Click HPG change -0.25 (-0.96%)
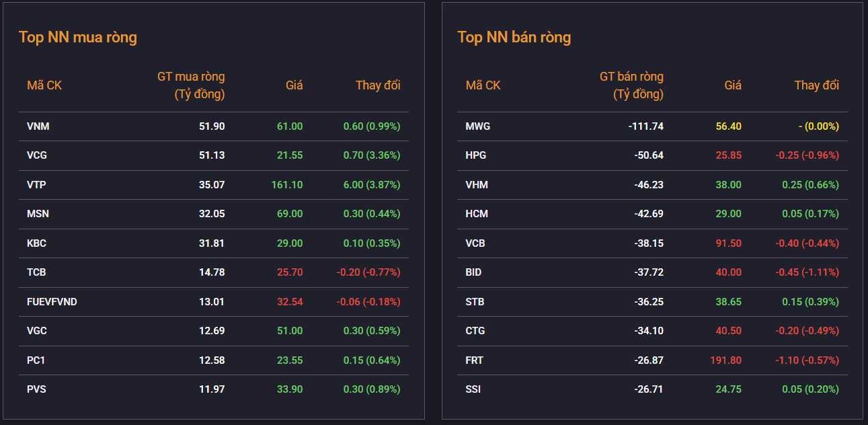 click(x=807, y=155)
